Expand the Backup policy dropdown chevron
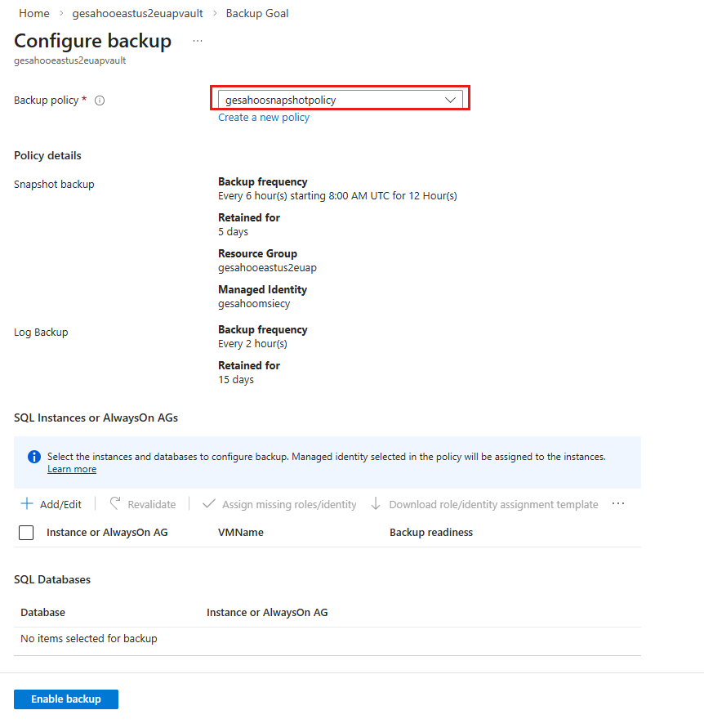The height and width of the screenshot is (728, 704). [x=450, y=100]
